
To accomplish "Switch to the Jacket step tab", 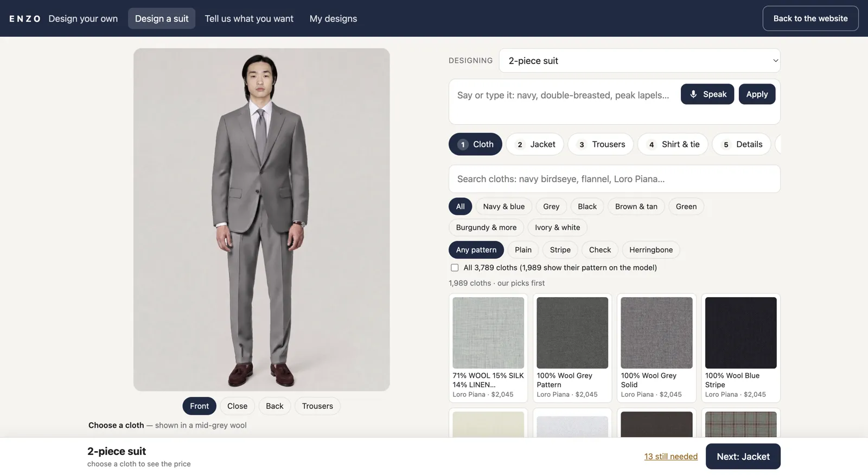I will [535, 144].
